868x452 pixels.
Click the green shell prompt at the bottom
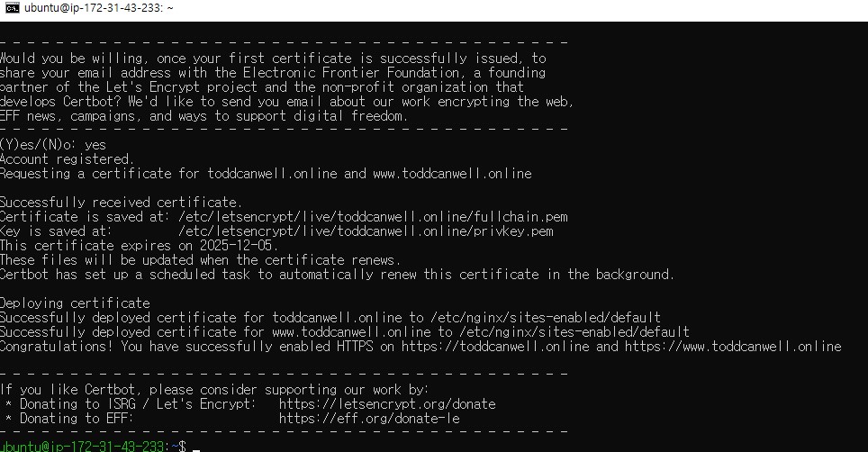click(93, 446)
